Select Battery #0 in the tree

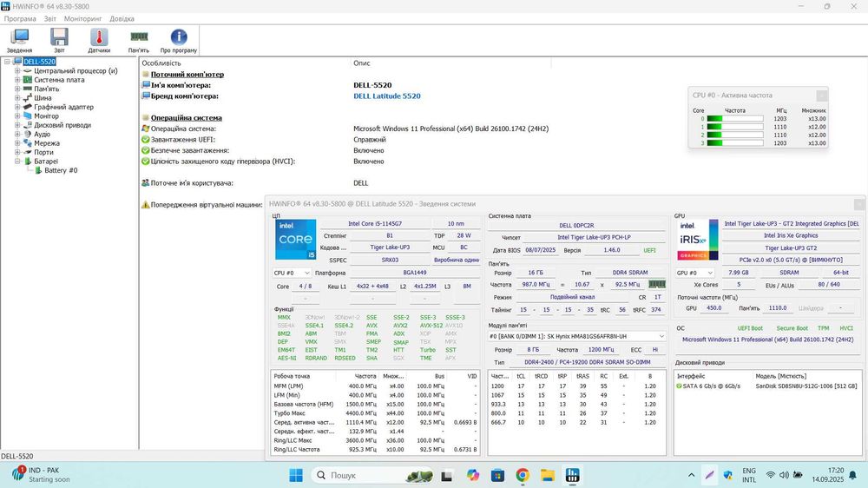(x=61, y=170)
